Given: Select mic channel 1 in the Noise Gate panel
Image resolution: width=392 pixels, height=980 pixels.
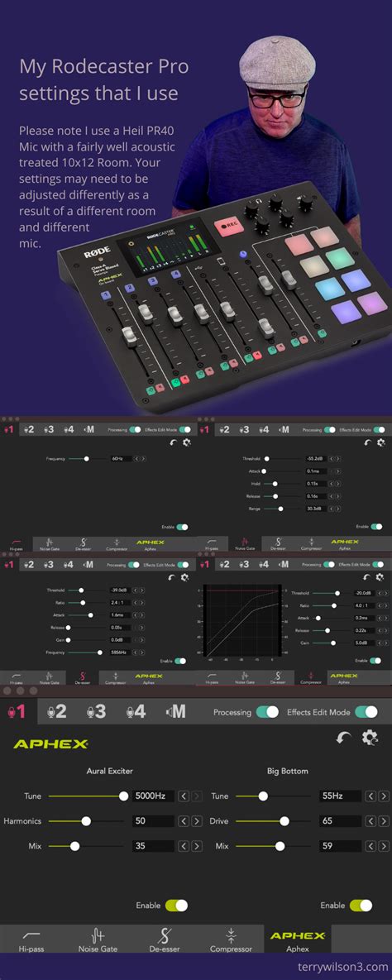Looking at the screenshot, I should pos(203,430).
